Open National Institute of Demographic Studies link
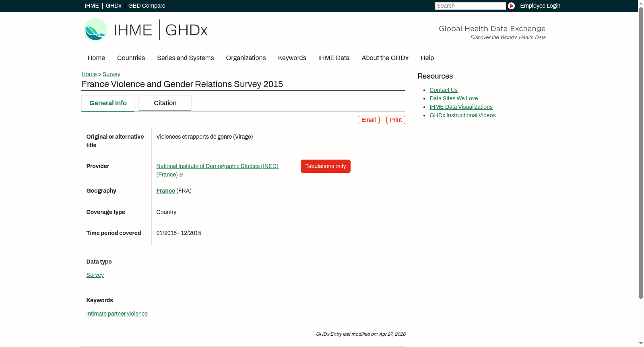644x347 pixels. coord(217,170)
